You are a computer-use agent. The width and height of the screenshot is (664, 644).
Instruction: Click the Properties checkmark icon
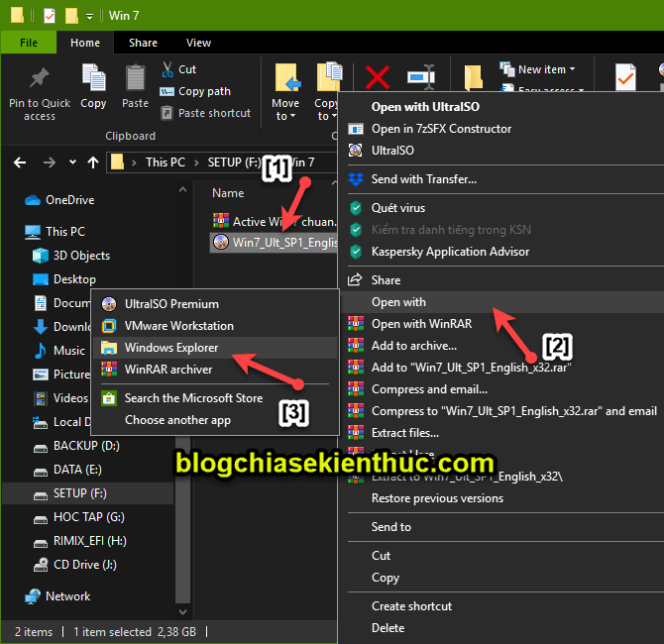coord(625,77)
